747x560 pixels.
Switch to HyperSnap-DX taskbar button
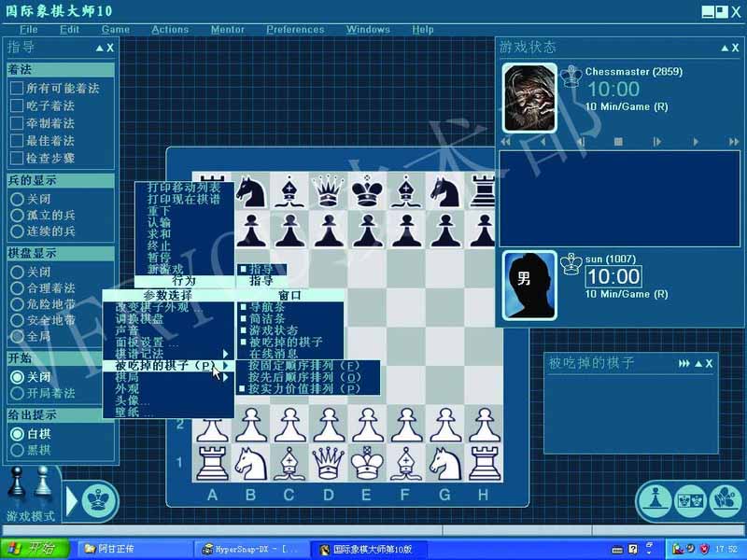tap(251, 549)
